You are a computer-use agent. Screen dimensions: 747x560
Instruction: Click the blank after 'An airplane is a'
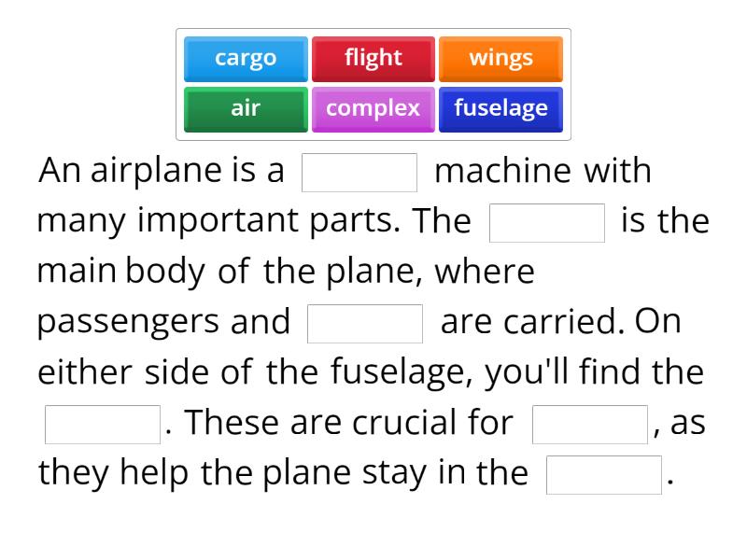coord(359,172)
